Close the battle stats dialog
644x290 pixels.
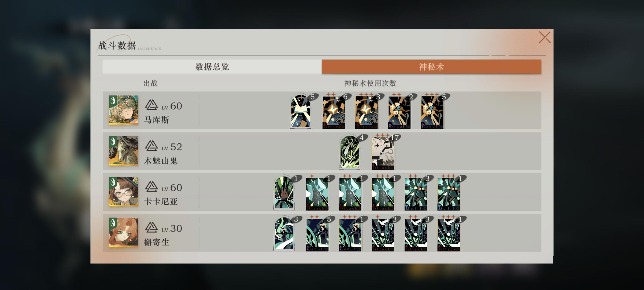[544, 38]
